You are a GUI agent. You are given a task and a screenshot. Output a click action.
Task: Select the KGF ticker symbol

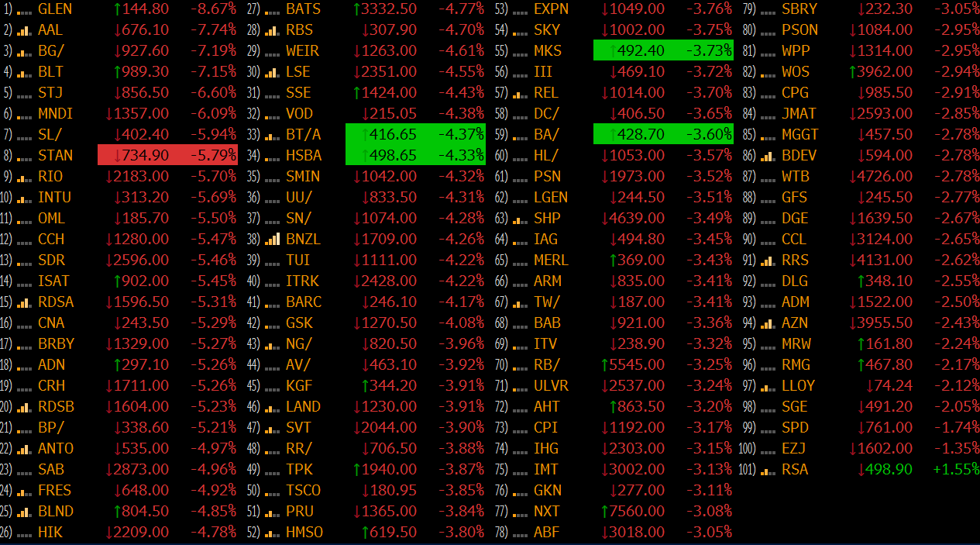click(x=300, y=385)
